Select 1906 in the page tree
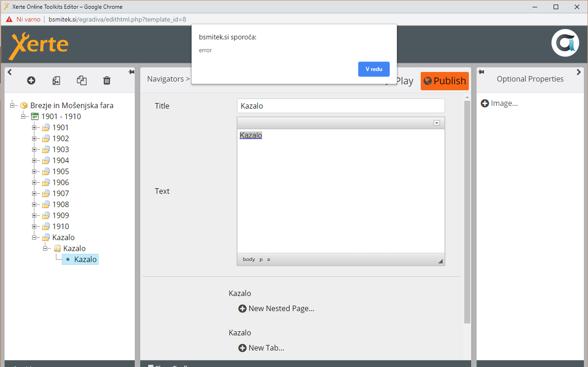 60,182
